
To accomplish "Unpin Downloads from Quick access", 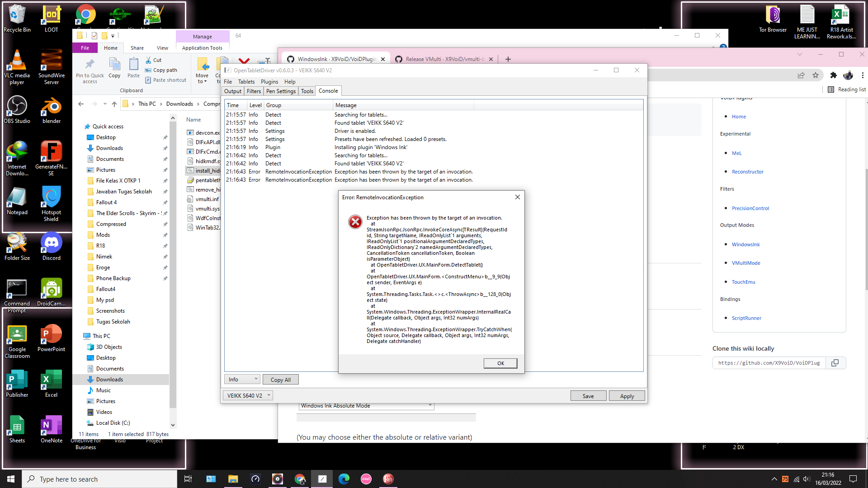I will (165, 148).
